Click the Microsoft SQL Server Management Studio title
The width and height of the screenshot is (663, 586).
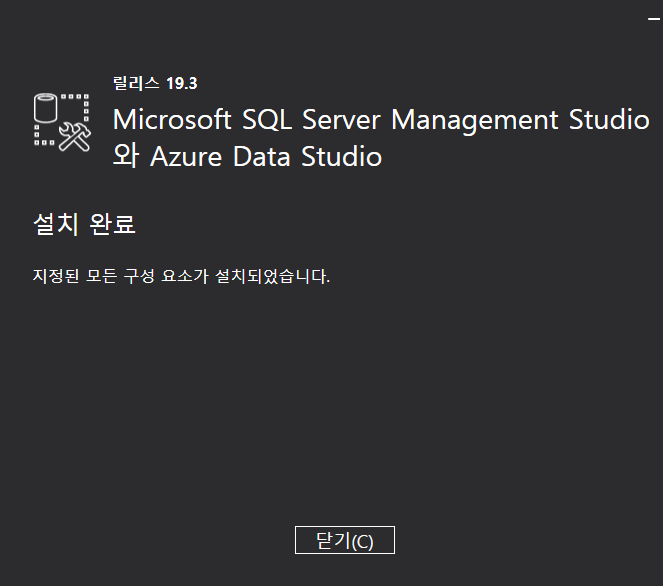click(x=381, y=120)
